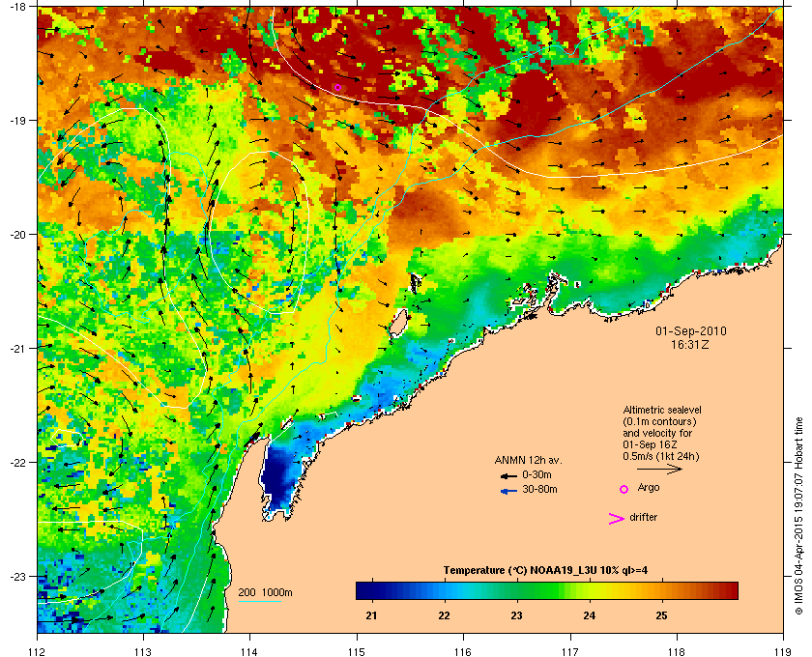Click the colorbar tick label 22
Screen dimensions: 812x657
[x=444, y=615]
